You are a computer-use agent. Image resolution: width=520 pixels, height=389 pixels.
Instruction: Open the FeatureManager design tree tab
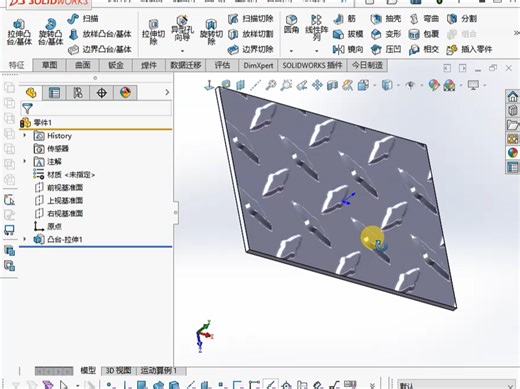tap(31, 93)
